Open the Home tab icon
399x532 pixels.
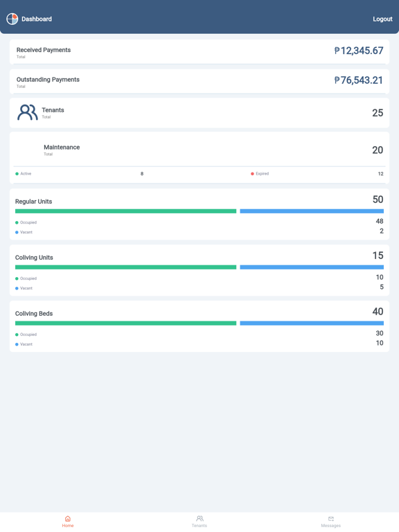coord(67,518)
